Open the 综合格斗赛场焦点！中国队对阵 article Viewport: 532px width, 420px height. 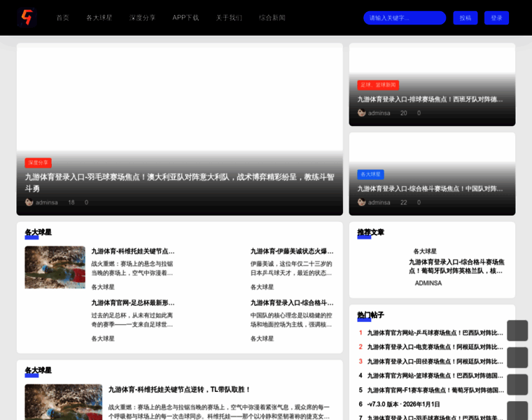pyautogui.click(x=430, y=188)
